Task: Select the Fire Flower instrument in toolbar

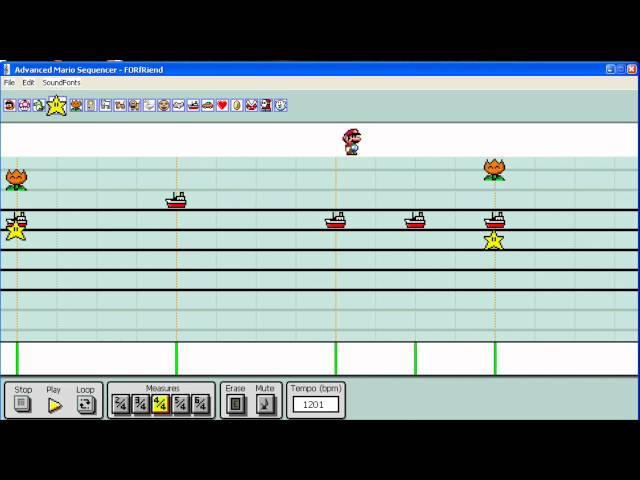Action: click(76, 105)
